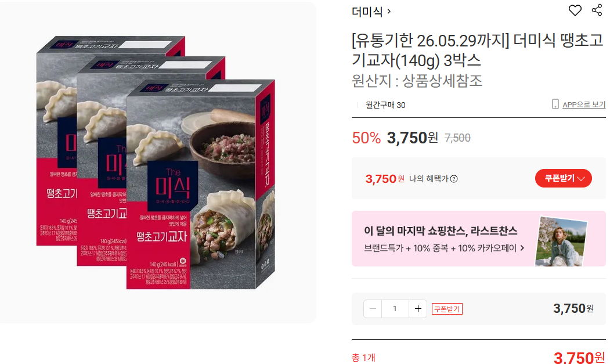610x364 pixels.
Task: Open the 라스트찬스 promotion banner
Action: 478,239
